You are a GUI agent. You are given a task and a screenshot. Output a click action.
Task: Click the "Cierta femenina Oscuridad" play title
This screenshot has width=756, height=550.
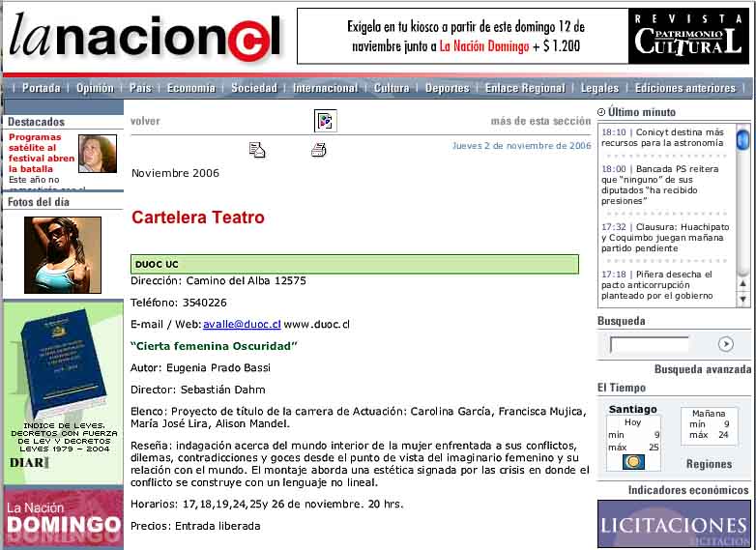[214, 346]
